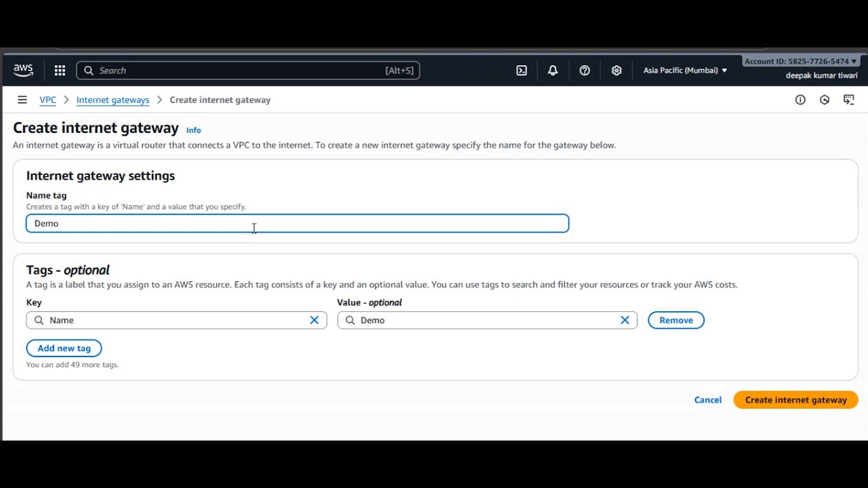
Task: Click Add new tag
Action: [x=64, y=348]
